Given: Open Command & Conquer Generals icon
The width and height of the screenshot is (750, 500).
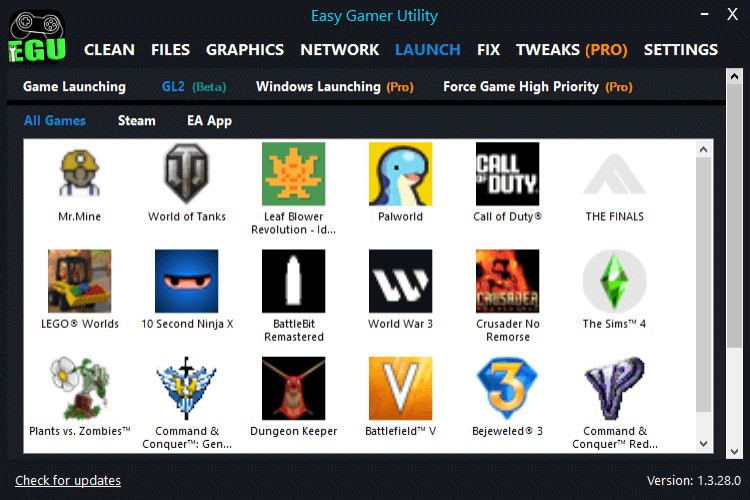Looking at the screenshot, I should point(187,388).
